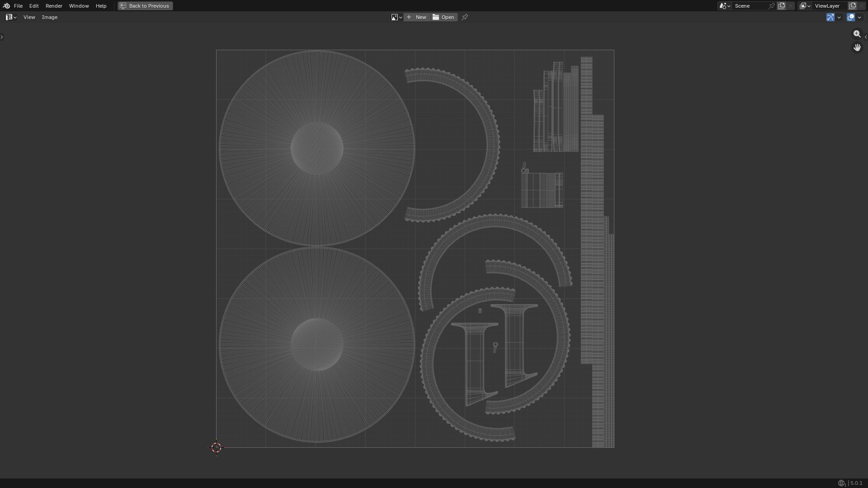Expand the left toolbar region arrow
This screenshot has width=868, height=488.
(2, 37)
